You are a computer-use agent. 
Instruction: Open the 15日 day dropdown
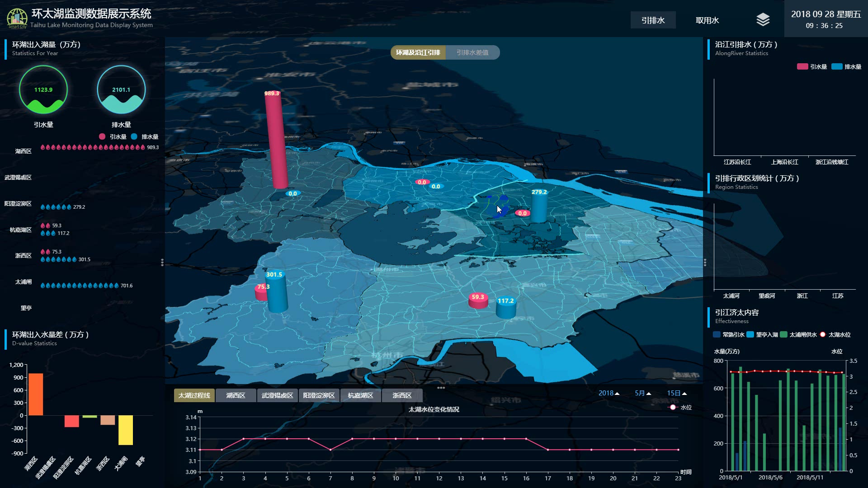(x=677, y=393)
